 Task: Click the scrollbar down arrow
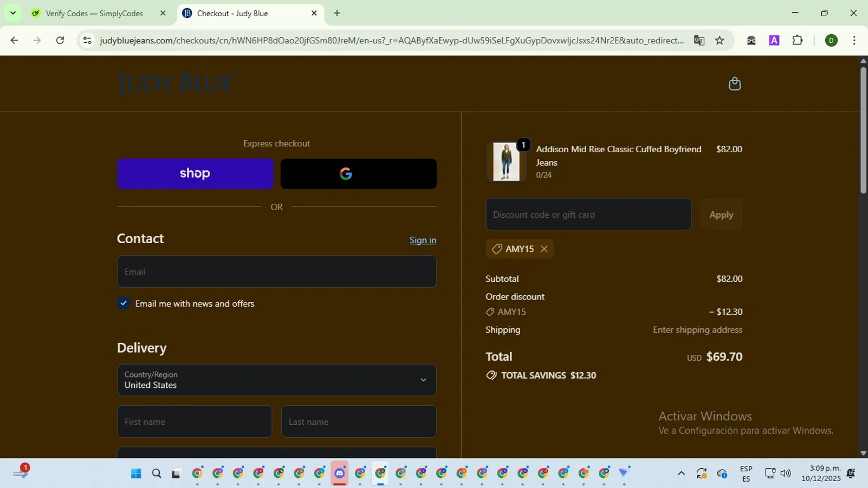click(863, 453)
